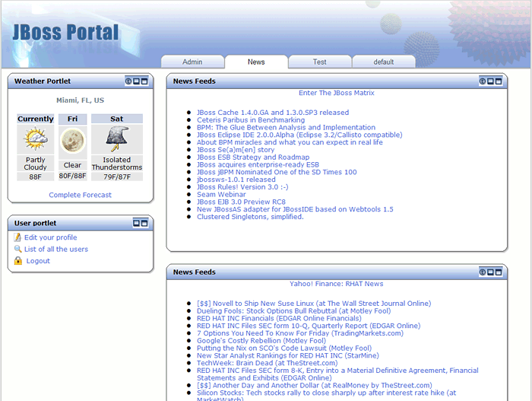Open JBoss ESB Strategy and Roadmap

click(253, 158)
